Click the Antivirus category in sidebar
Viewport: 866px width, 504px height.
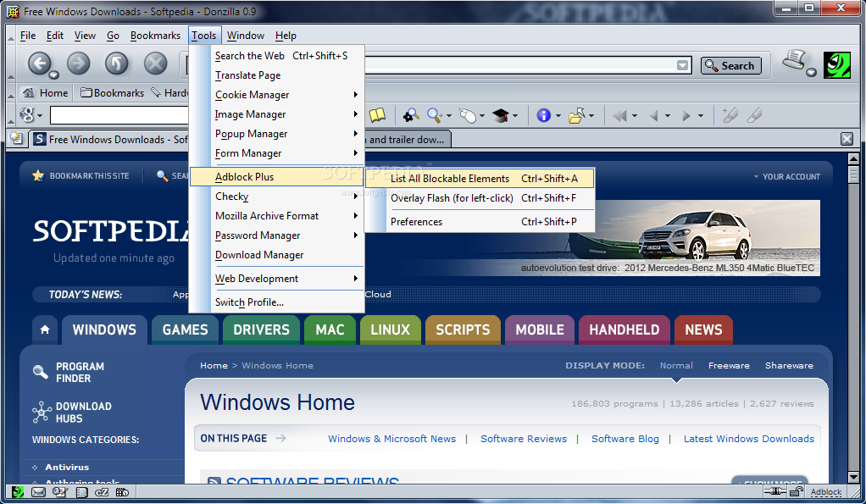pyautogui.click(x=67, y=467)
